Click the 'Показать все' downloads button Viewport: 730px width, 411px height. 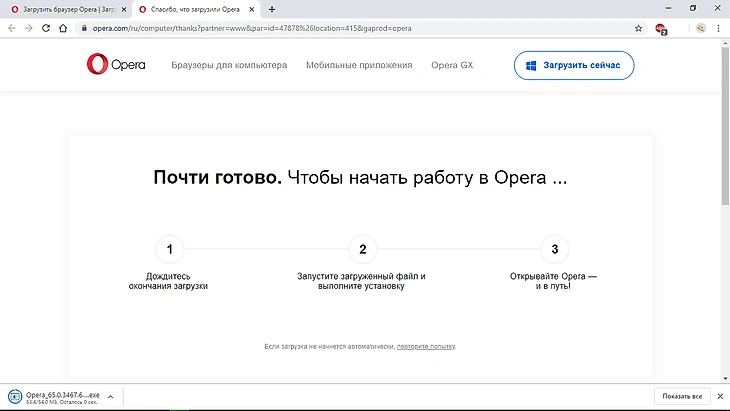682,396
